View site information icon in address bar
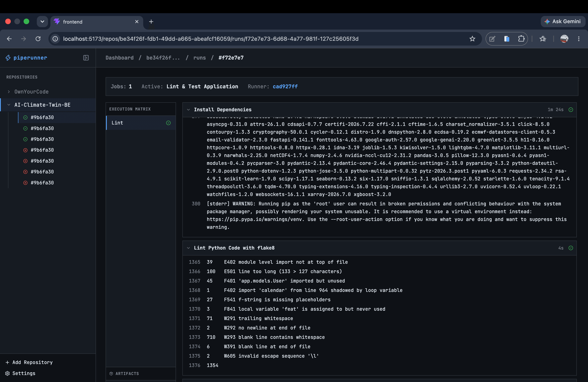Screen dimensions: 588x382 (x=55, y=39)
